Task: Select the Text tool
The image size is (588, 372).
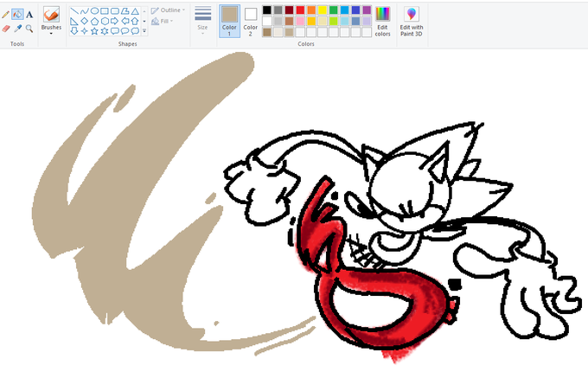Action: (x=29, y=15)
